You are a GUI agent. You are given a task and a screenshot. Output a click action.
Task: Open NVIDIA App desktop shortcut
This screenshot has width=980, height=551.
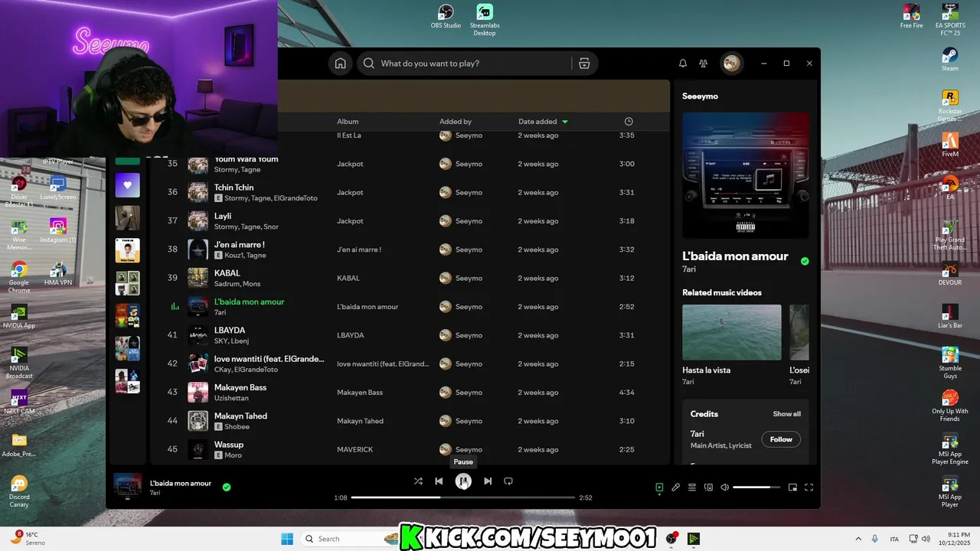click(19, 317)
